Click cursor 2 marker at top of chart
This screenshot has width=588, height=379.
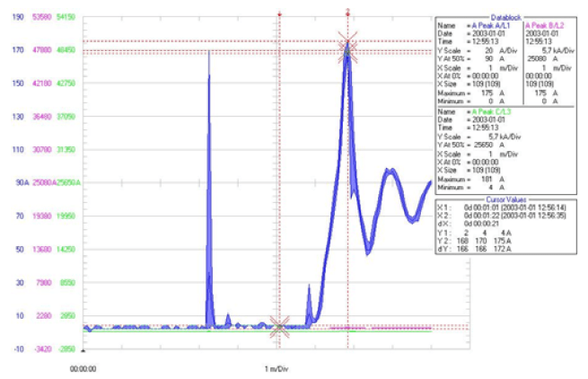tap(347, 12)
